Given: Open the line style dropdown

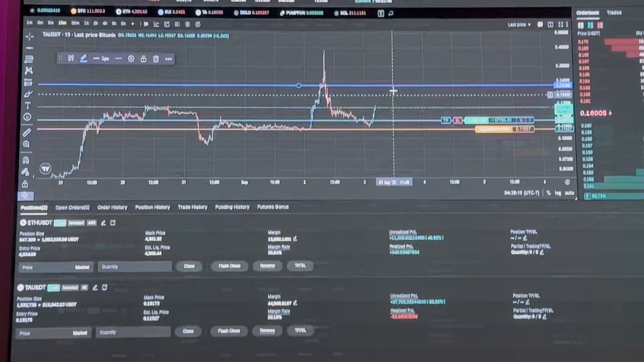Looking at the screenshot, I should (119, 58).
